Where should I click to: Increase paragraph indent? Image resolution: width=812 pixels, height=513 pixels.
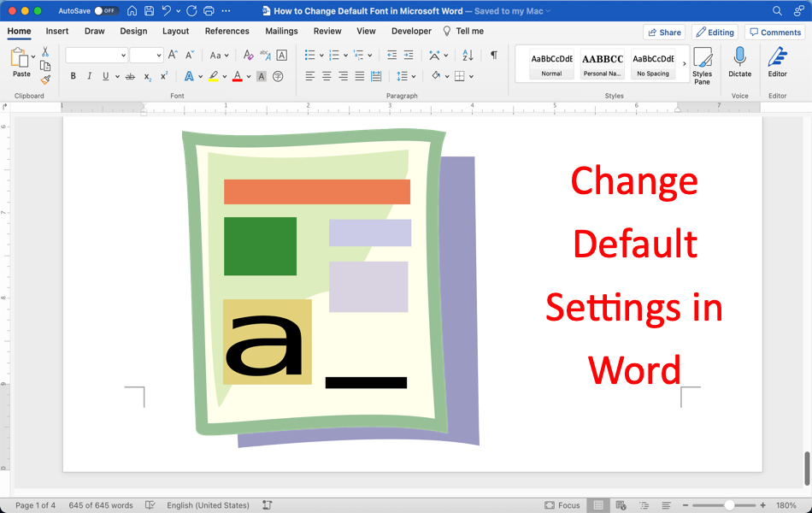click(409, 55)
